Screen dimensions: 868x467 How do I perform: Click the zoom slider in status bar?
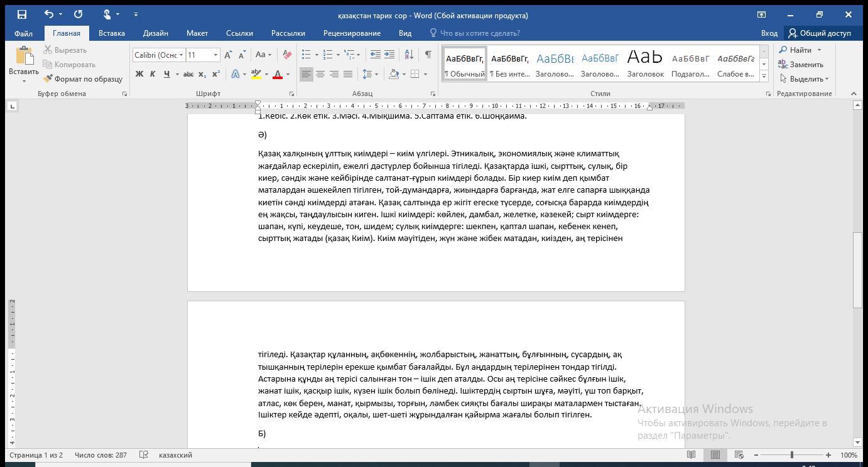(791, 455)
